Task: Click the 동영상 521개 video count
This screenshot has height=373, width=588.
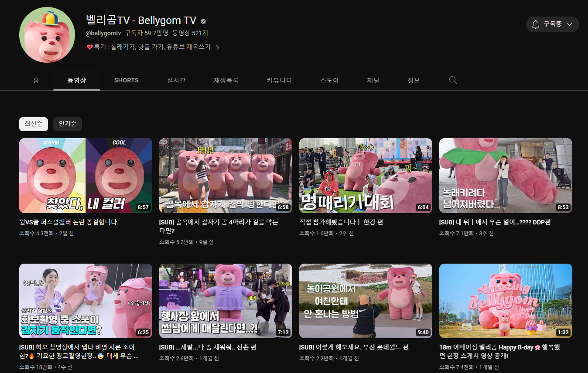Action: tap(190, 33)
